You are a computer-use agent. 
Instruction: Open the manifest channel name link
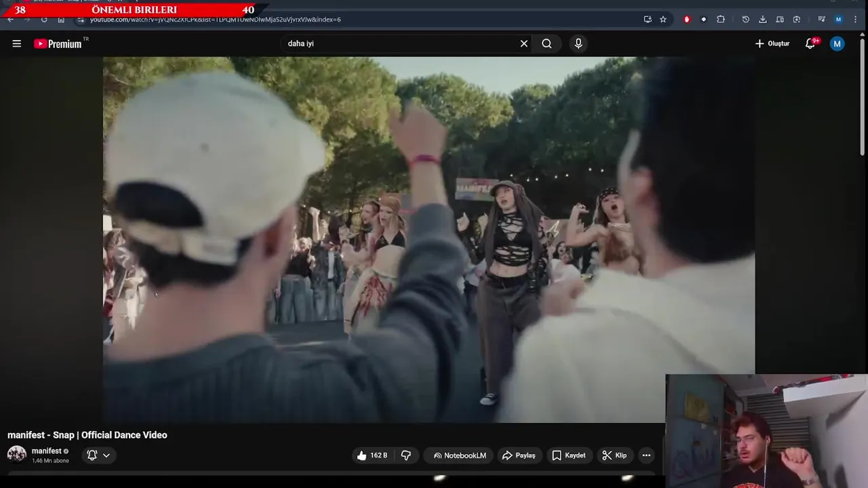(46, 451)
